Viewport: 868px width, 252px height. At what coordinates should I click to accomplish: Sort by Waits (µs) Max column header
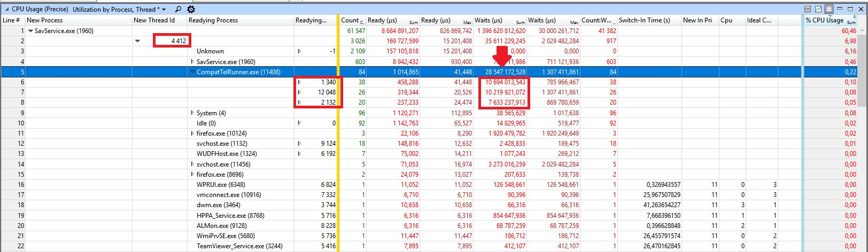coord(553,20)
